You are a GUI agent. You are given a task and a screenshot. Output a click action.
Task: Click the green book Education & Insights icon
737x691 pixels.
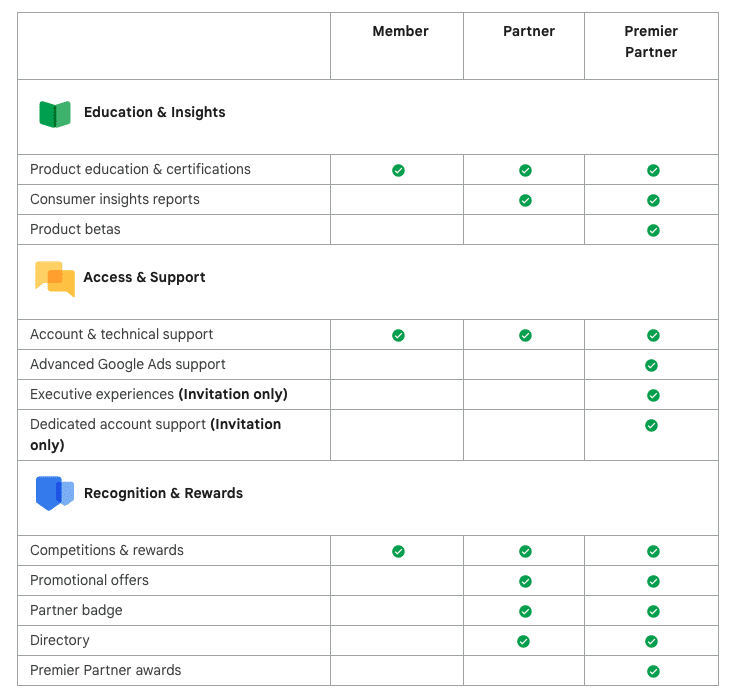point(55,114)
